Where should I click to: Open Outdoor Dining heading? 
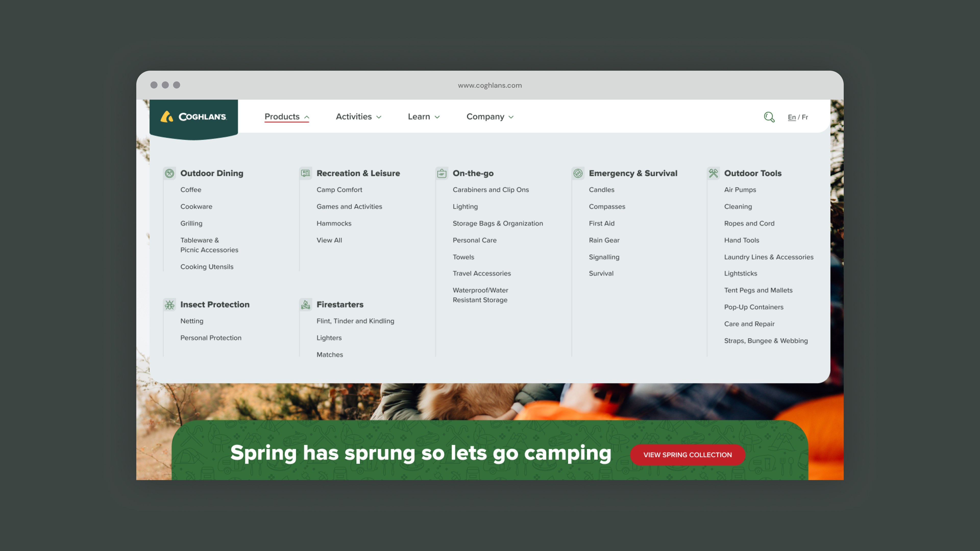coord(212,173)
